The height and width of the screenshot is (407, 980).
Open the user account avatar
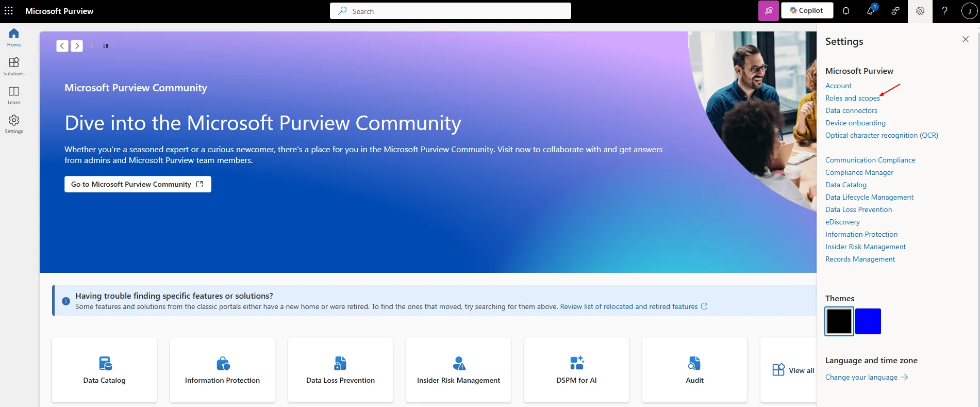tap(969, 11)
